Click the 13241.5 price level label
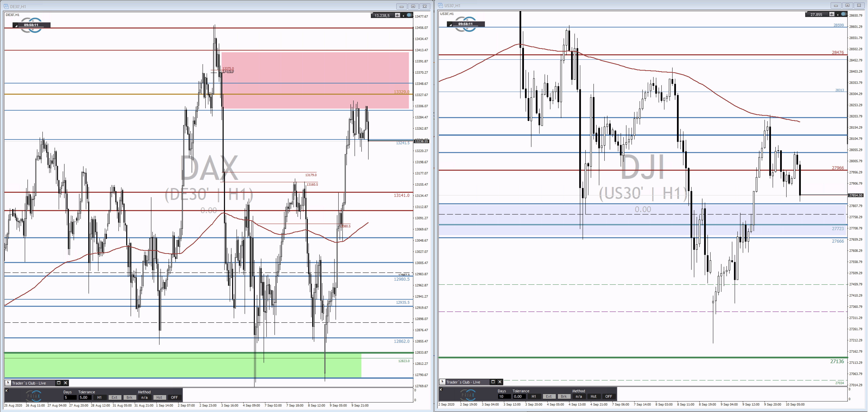 (x=403, y=143)
